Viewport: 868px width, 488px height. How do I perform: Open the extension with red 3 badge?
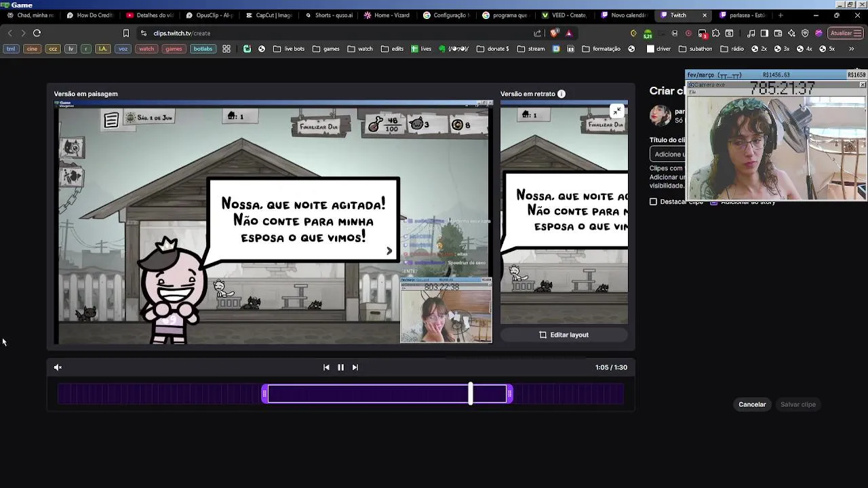(703, 33)
